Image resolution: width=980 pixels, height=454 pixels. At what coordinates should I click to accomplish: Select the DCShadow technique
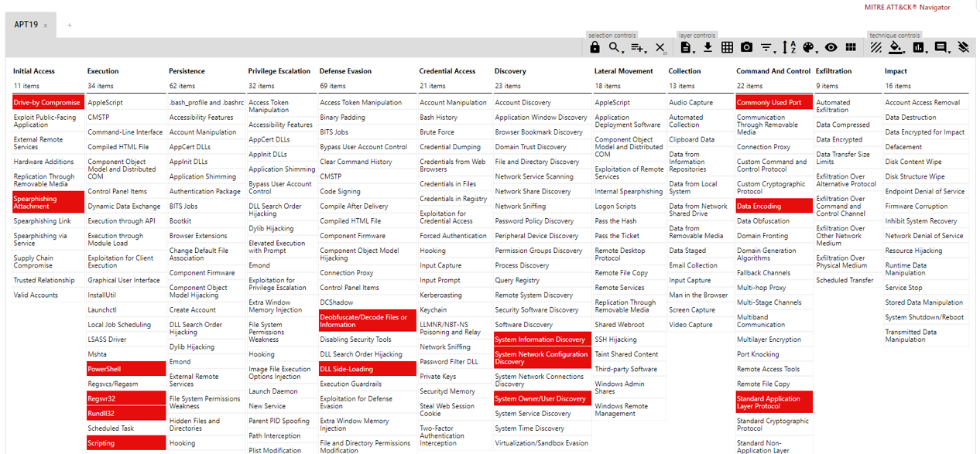366,302
